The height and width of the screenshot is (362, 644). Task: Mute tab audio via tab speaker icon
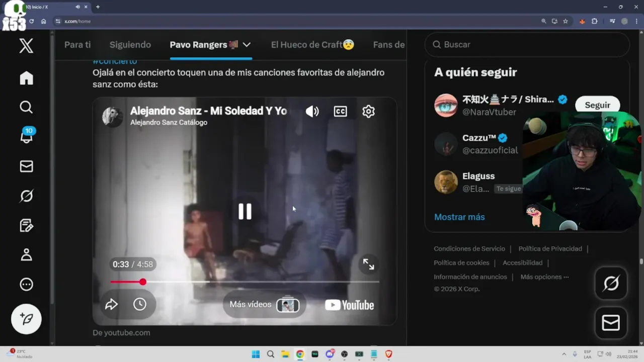(x=77, y=7)
